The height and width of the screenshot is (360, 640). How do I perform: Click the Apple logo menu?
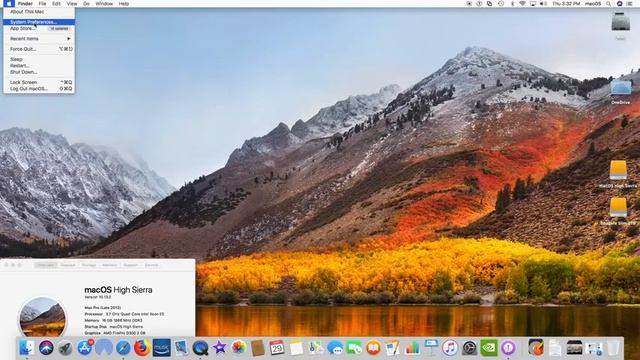tap(9, 4)
